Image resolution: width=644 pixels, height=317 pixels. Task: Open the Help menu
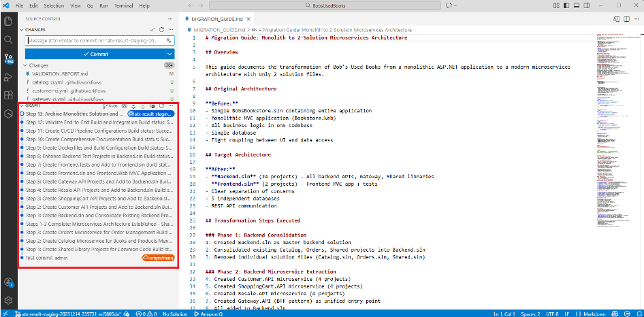coord(144,5)
